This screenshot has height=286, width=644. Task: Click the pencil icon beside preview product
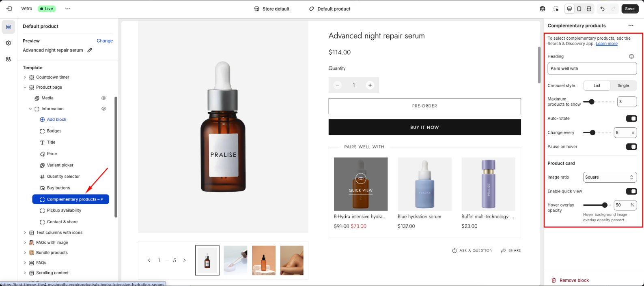tap(90, 50)
